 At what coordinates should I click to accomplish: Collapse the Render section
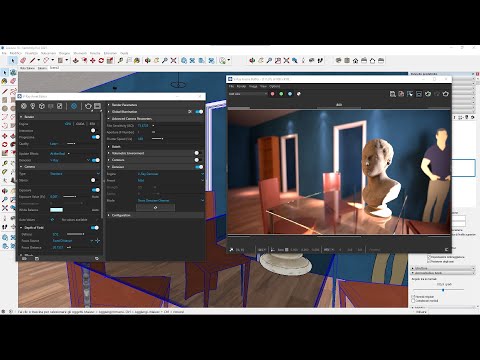pyautogui.click(x=21, y=117)
